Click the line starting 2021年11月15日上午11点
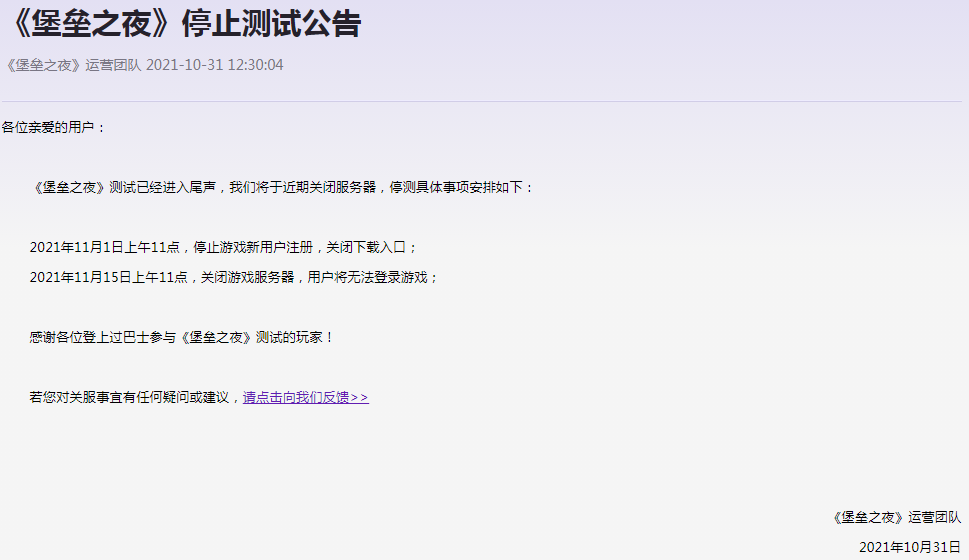Image resolution: width=969 pixels, height=560 pixels. 234,278
